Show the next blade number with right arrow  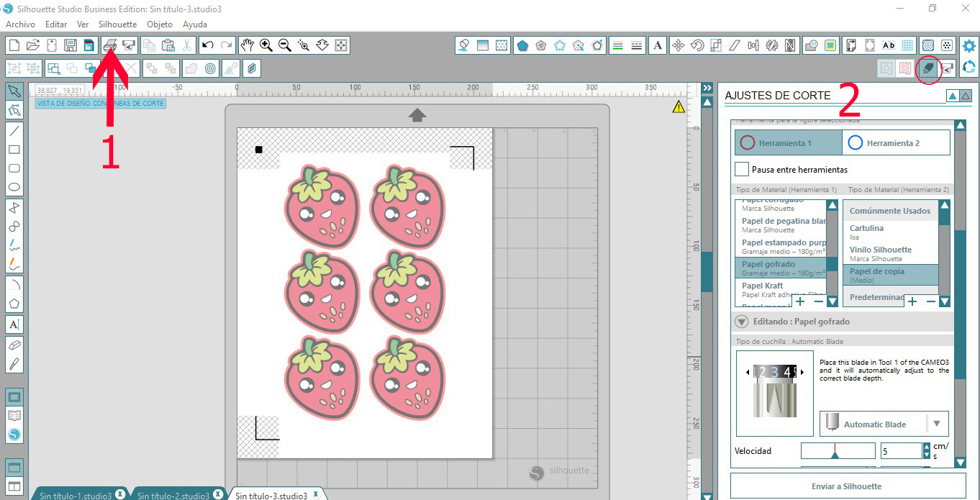tap(802, 372)
